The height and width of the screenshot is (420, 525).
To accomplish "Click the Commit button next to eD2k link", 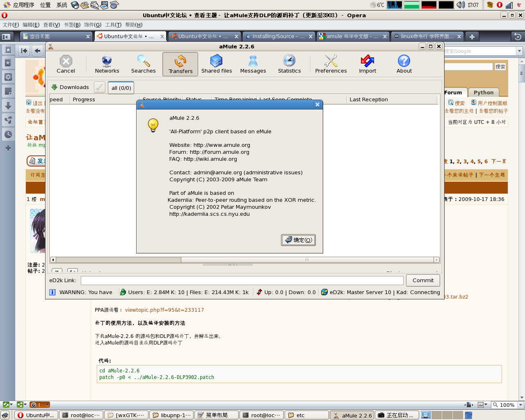I will pyautogui.click(x=423, y=281).
